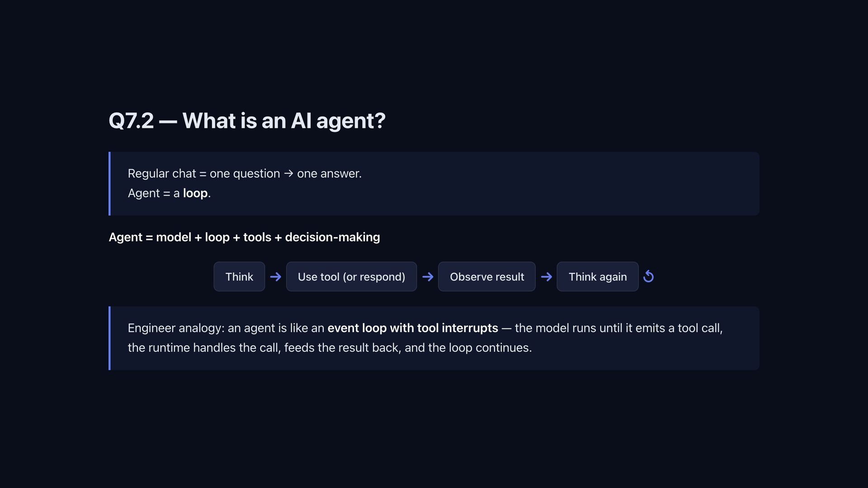Viewport: 868px width, 488px height.
Task: Click the arrow after Observe result box
Action: point(546,277)
